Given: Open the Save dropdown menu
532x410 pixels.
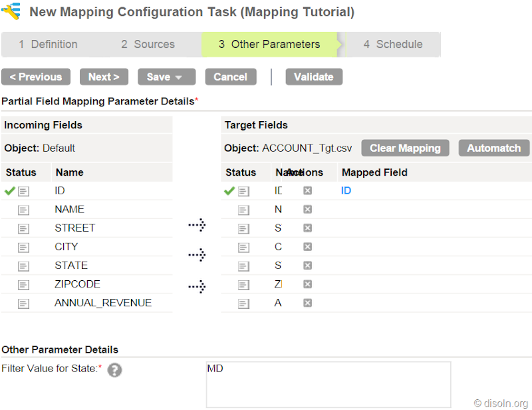Looking at the screenshot, I should (x=166, y=77).
